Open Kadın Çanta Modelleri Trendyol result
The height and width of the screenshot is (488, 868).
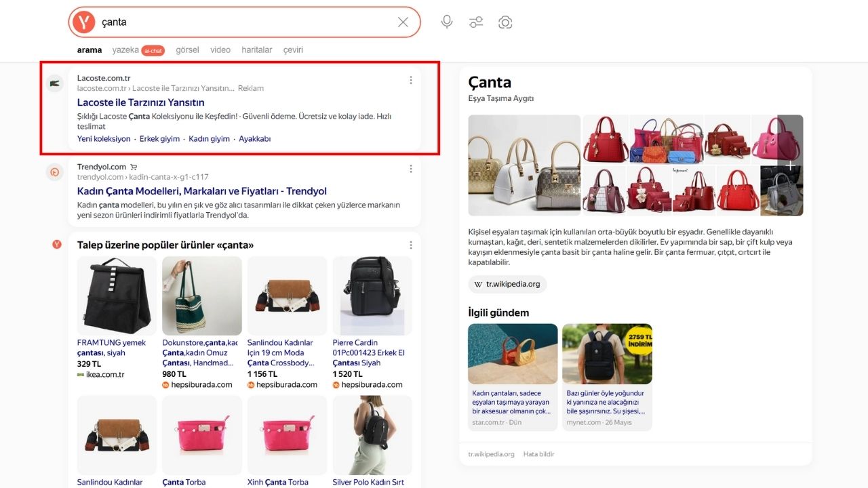(x=202, y=191)
